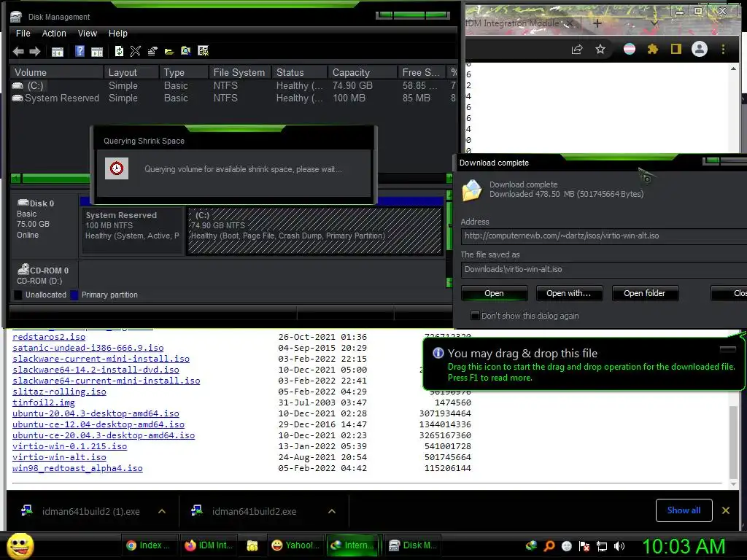This screenshot has width=747, height=560.
Task: Open the File menu in Disk Management
Action: point(23,34)
